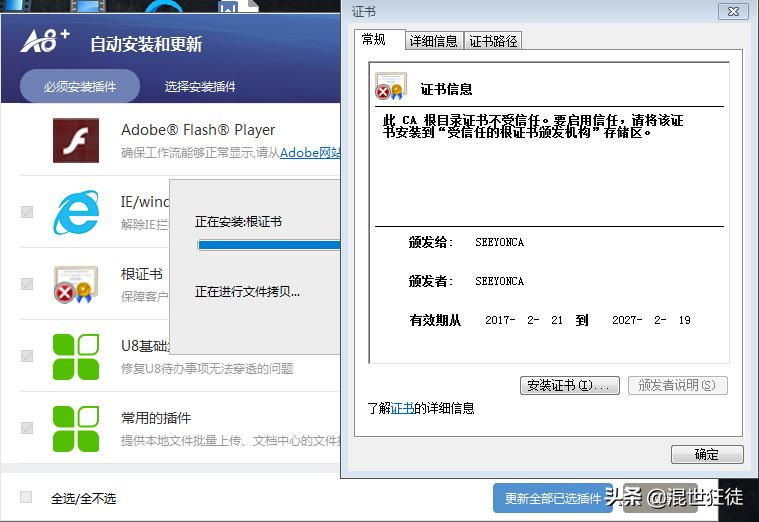Image resolution: width=759 pixels, height=522 pixels.
Task: Click the 根证书 plugin title in list
Action: [x=142, y=274]
